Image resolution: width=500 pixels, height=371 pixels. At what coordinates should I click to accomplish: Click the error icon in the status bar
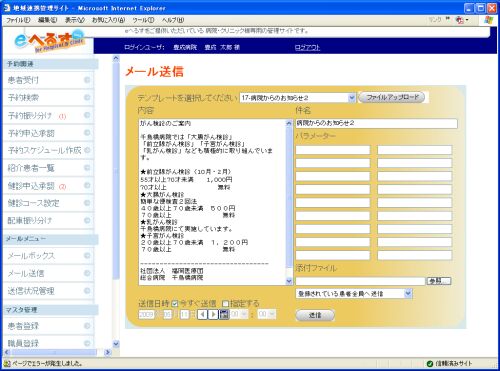(7, 363)
